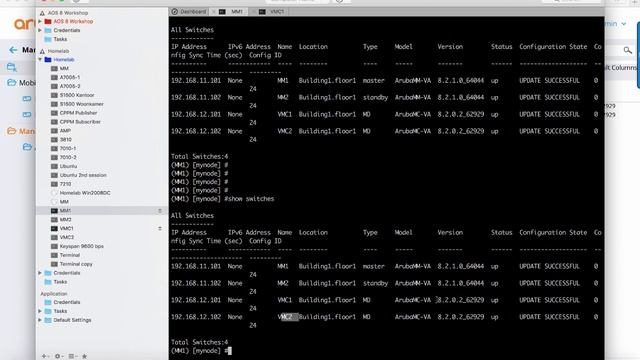Open the admin dropdown chevron in Aruba page
Screen dimensions: 640x360
pos(624,24)
